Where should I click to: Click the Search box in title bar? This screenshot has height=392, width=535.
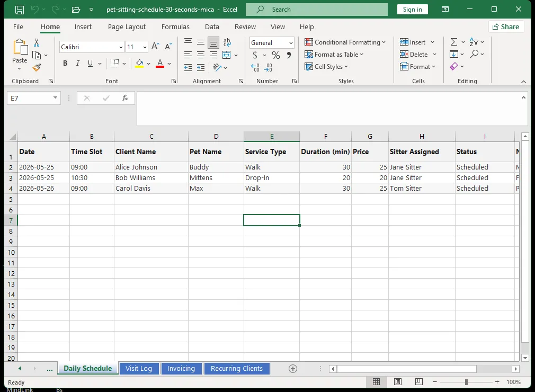[317, 9]
